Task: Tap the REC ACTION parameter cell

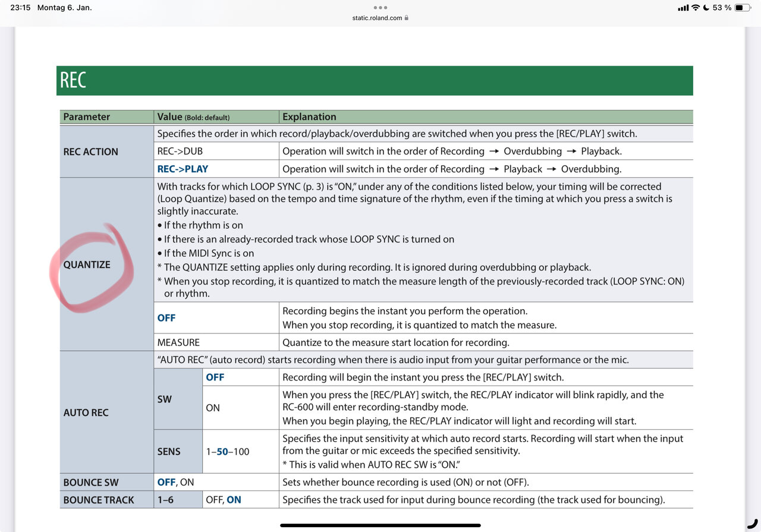Action: click(x=106, y=152)
